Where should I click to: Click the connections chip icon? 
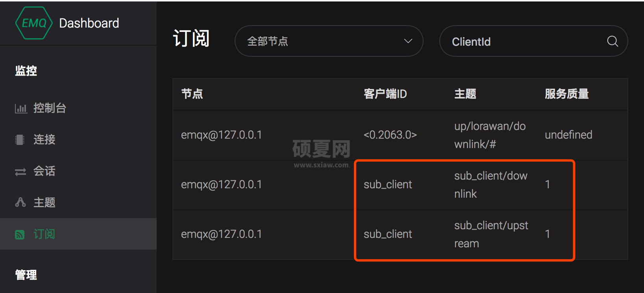20,140
